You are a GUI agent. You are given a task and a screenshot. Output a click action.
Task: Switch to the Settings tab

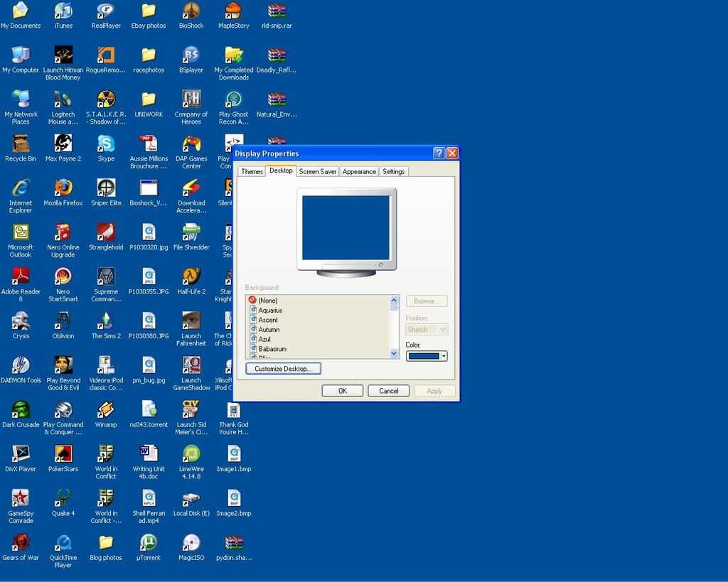(393, 171)
